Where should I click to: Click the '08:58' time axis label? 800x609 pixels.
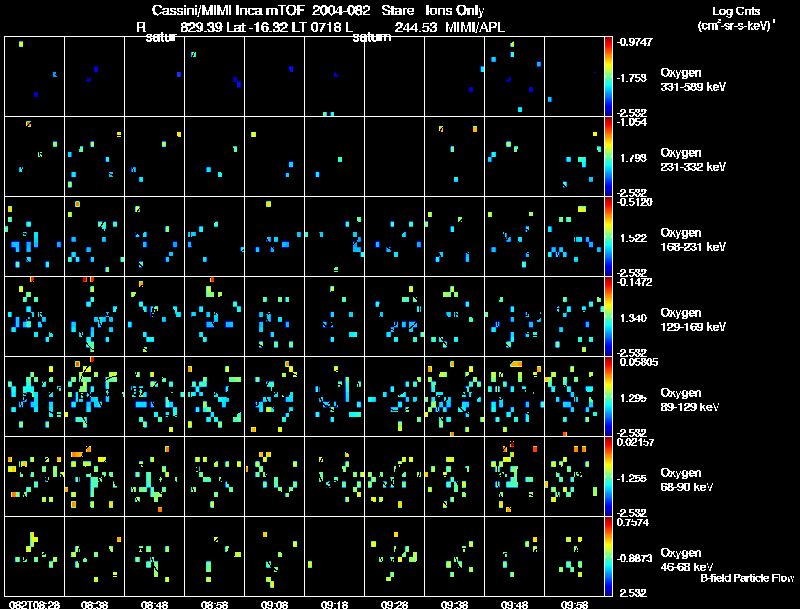click(x=214, y=604)
